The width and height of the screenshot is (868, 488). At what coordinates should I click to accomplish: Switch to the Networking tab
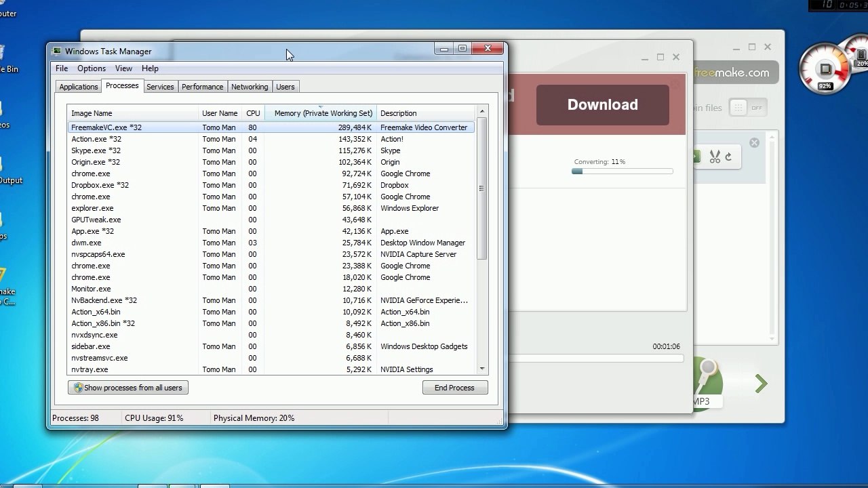click(x=250, y=87)
